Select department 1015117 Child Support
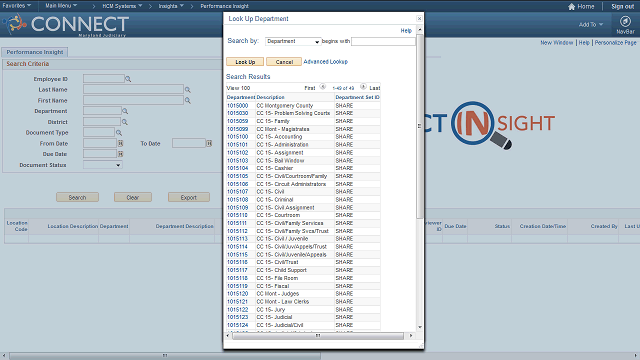The image size is (640, 360). (237, 270)
